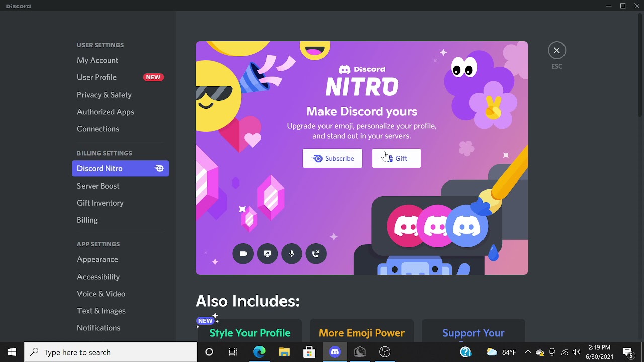644x362 pixels.
Task: Open Microsoft Edge from the taskbar
Action: (259, 352)
